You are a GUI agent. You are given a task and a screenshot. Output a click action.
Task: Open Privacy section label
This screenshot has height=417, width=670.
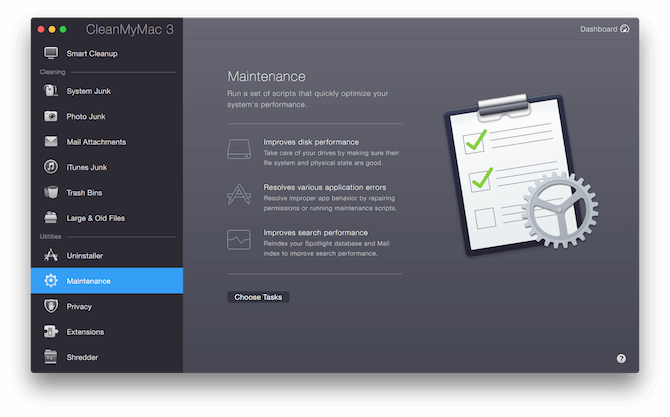[79, 307]
